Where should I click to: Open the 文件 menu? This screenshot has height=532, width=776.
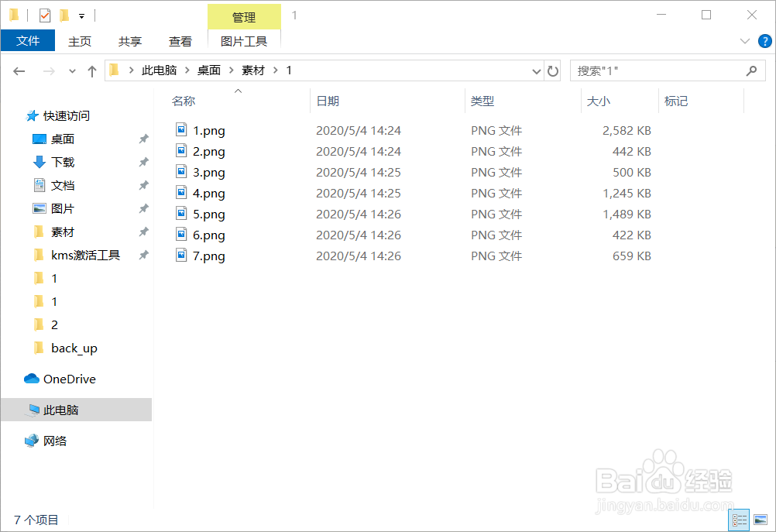(28, 40)
